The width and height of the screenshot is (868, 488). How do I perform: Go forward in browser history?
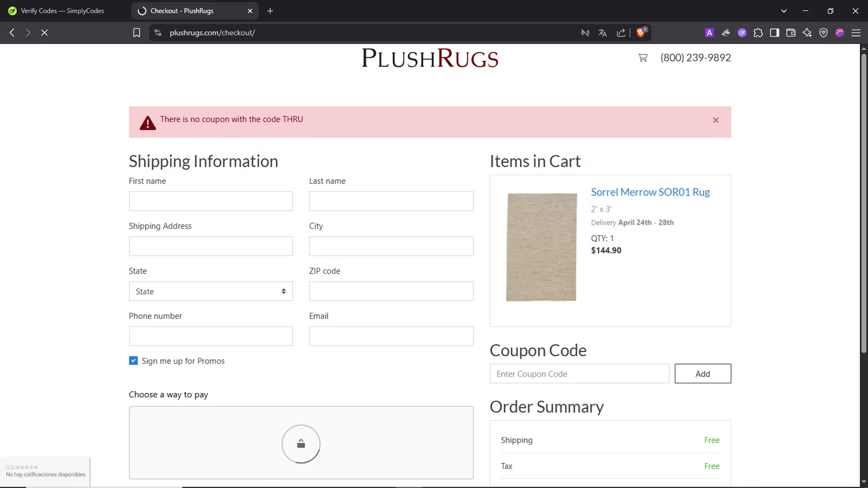(28, 33)
